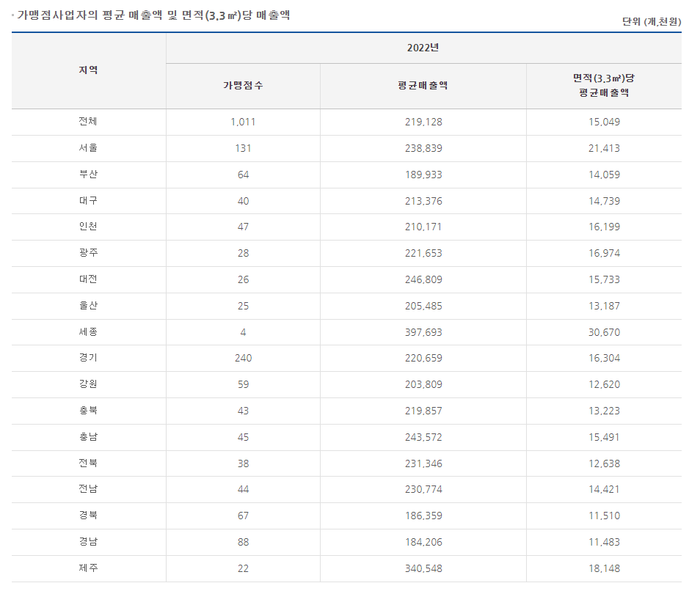Select the 제주 region cell
700x594 pixels.
(x=88, y=568)
